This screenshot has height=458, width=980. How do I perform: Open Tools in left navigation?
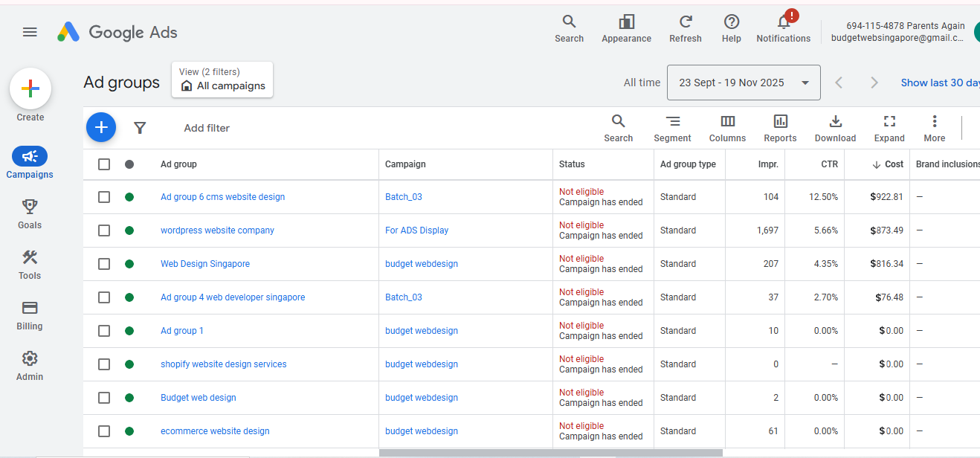(x=30, y=265)
